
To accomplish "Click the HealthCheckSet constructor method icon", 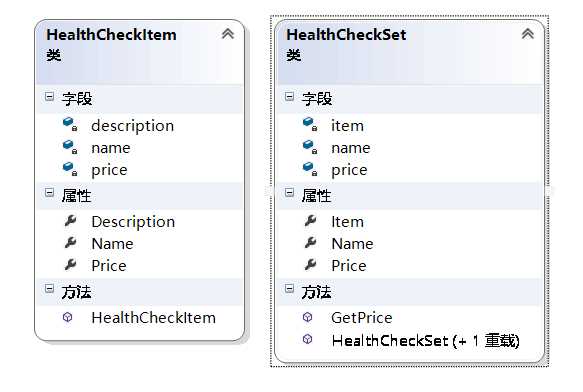I will 307,339.
